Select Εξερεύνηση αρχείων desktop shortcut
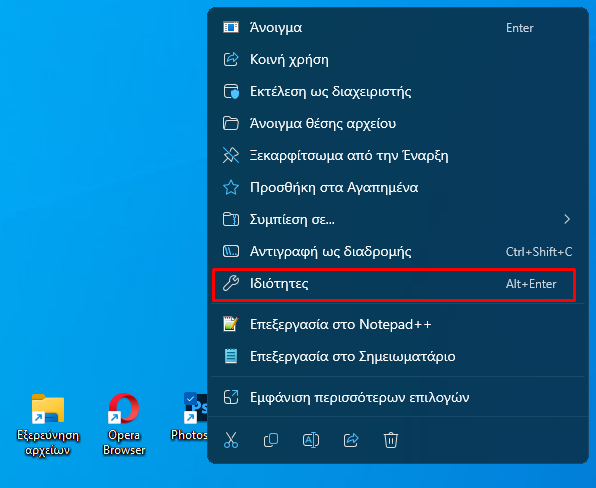The image size is (596, 488). click(x=48, y=424)
